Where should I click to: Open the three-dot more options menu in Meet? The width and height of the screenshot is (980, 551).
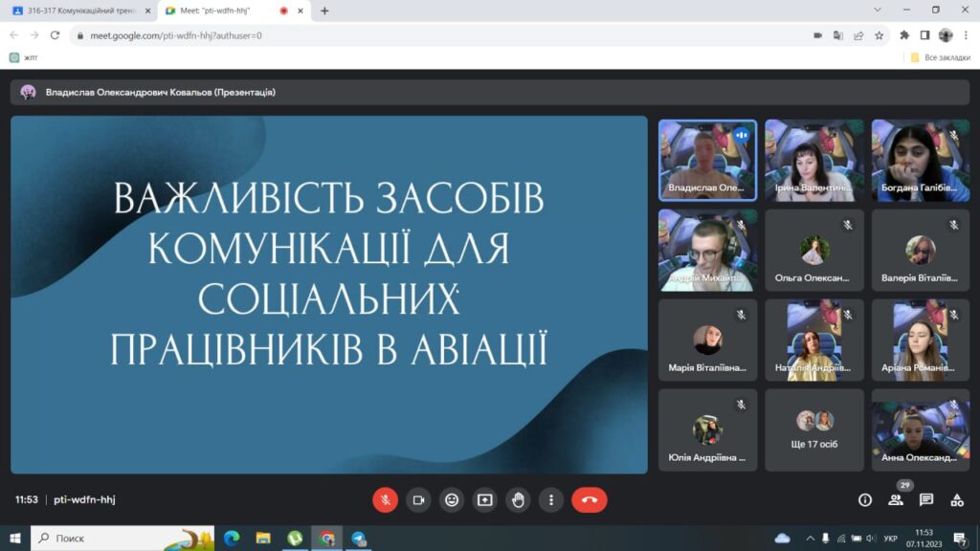pos(550,499)
